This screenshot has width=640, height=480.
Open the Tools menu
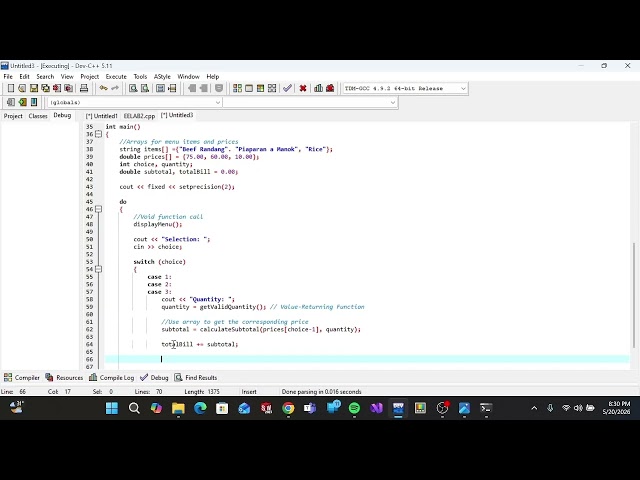[x=140, y=76]
